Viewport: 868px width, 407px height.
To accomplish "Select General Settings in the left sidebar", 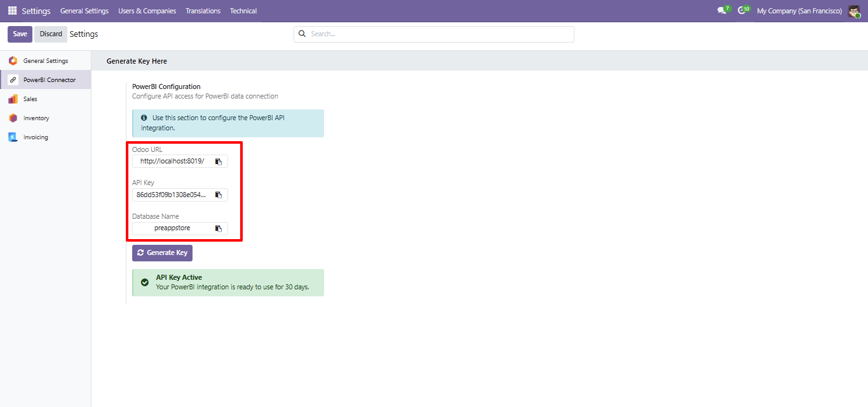I will tap(46, 61).
